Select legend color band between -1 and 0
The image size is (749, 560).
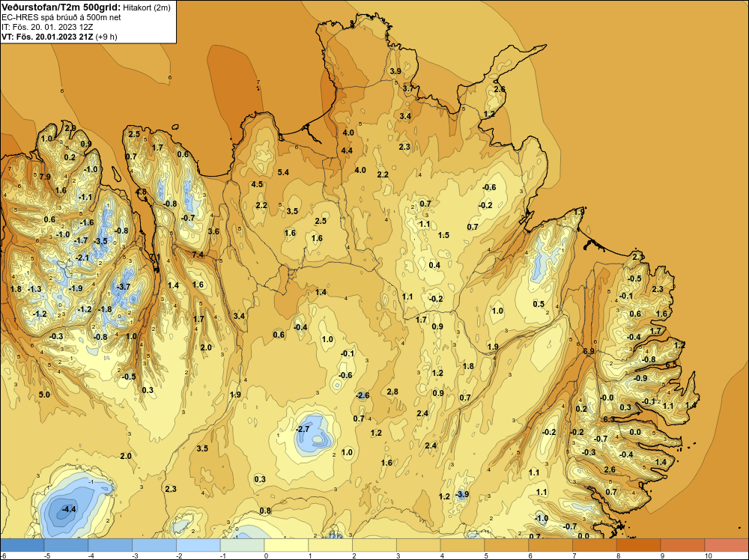point(242,545)
